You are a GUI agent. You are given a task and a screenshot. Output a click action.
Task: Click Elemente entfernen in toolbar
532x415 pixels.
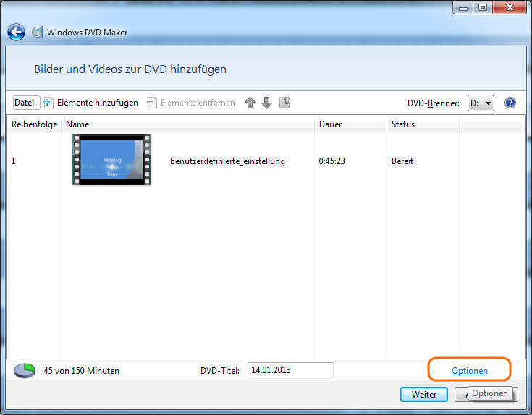pyautogui.click(x=191, y=103)
